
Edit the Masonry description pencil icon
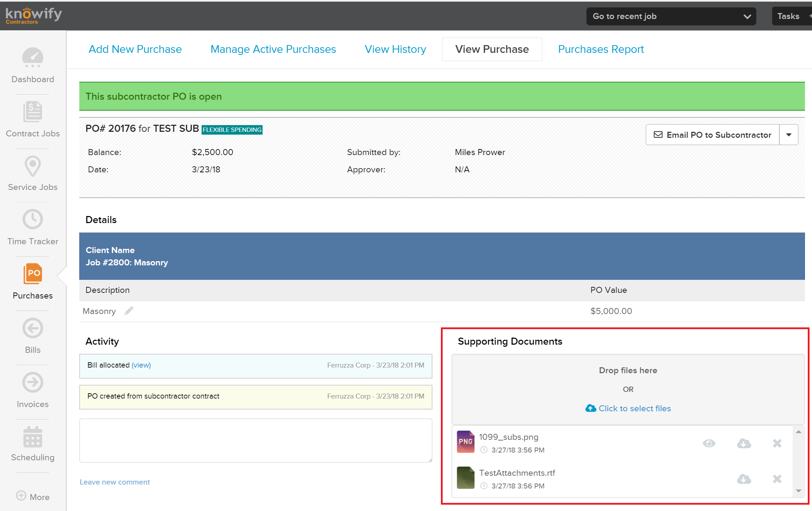coord(129,311)
